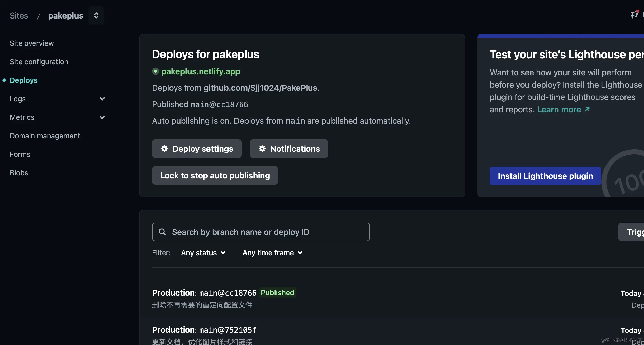Image resolution: width=644 pixels, height=345 pixels.
Task: Lock to stop auto publishing
Action: pyautogui.click(x=215, y=175)
